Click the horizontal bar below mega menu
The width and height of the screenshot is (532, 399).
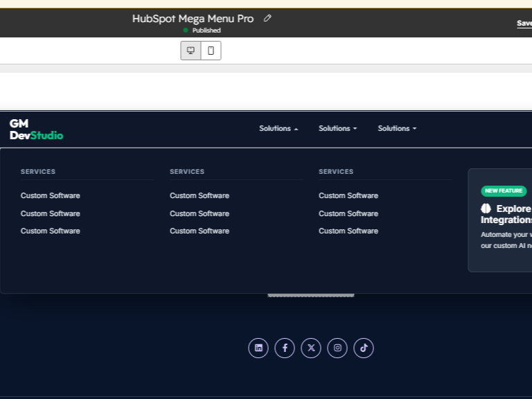311,296
